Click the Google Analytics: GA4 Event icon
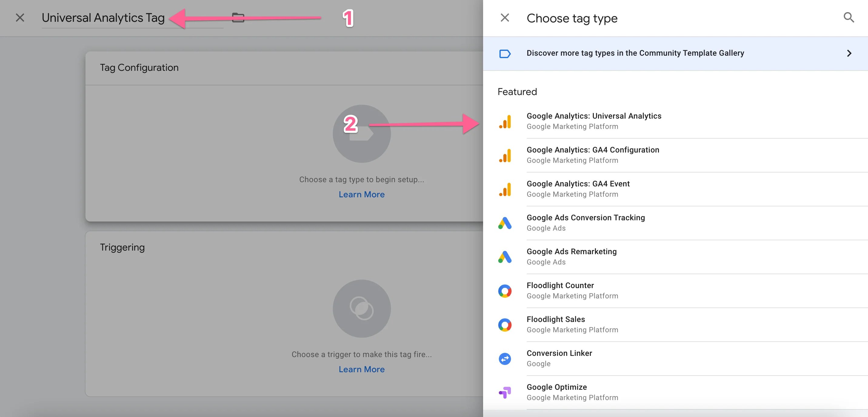Screen dimensions: 868x417 click(505, 189)
